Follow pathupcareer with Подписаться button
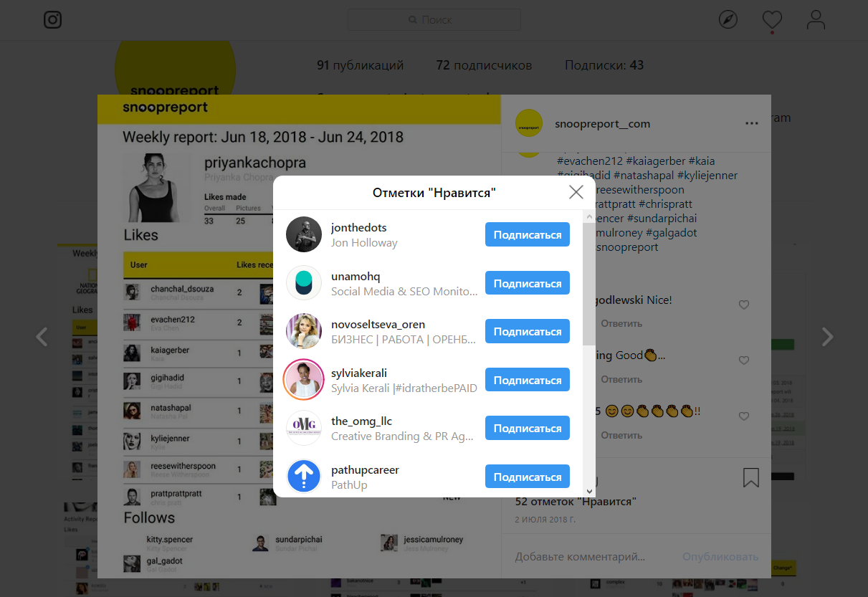The height and width of the screenshot is (597, 868). [x=528, y=477]
